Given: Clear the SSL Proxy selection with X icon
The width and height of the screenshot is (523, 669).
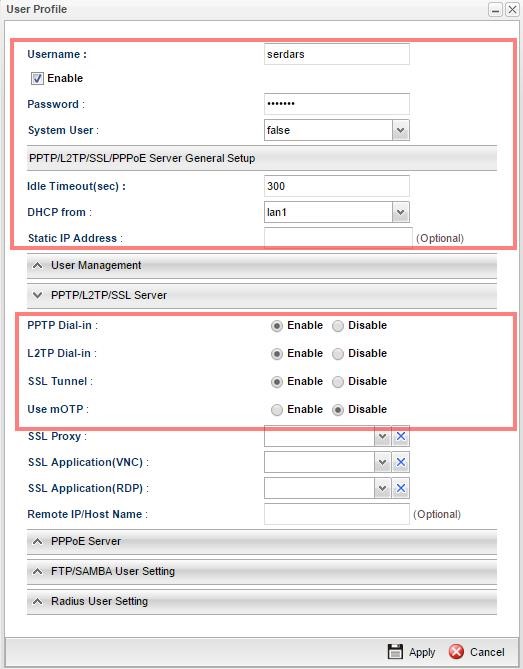Looking at the screenshot, I should pos(401,436).
